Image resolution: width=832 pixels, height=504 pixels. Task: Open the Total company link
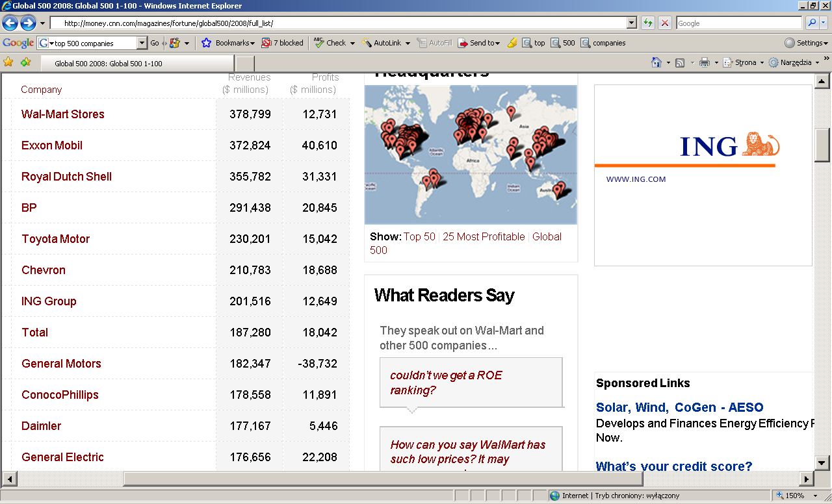pyautogui.click(x=35, y=333)
